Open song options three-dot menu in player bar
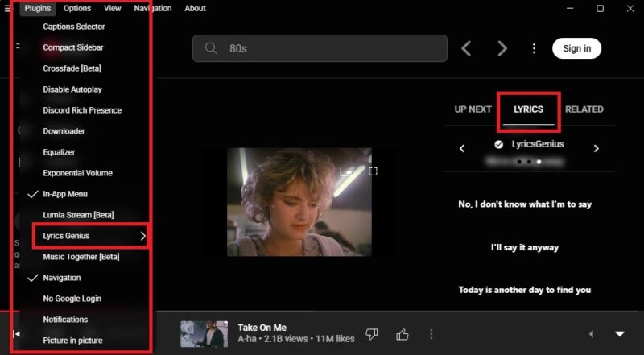Image resolution: width=644 pixels, height=355 pixels. click(431, 334)
